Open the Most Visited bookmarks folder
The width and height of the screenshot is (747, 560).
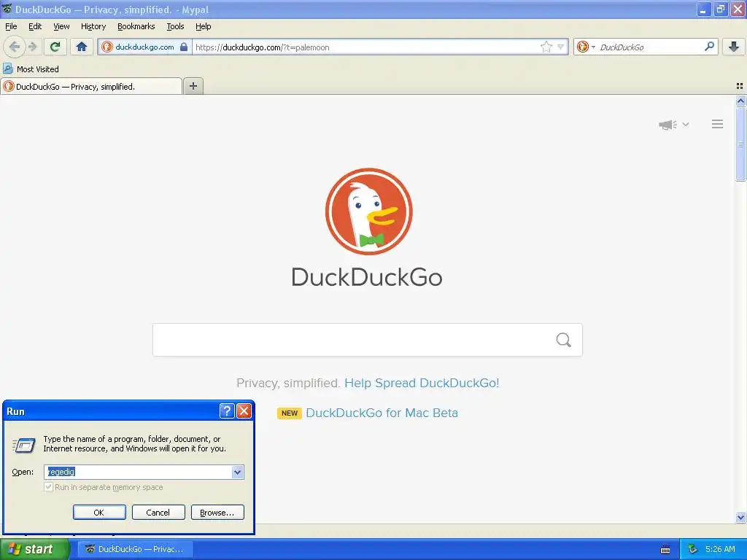click(31, 69)
